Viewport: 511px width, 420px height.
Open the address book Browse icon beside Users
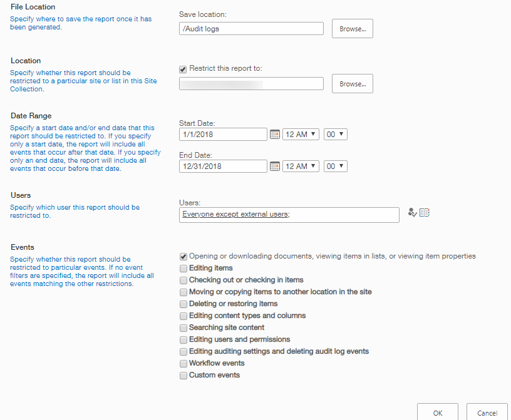425,212
